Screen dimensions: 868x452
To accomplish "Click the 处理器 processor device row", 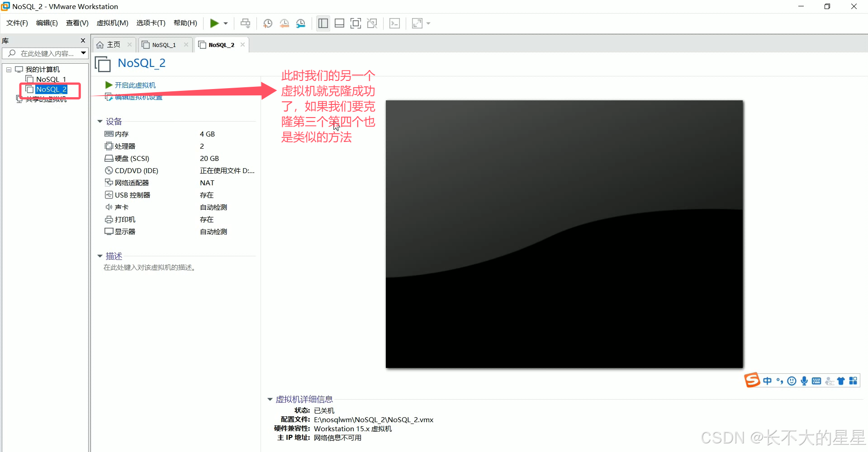I will (179, 146).
